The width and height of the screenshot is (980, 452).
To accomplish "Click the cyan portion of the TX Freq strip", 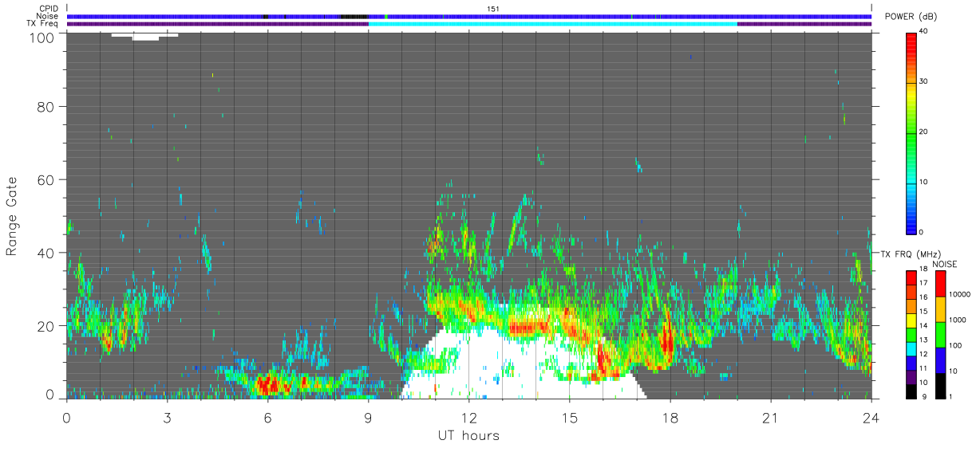I will pyautogui.click(x=552, y=24).
